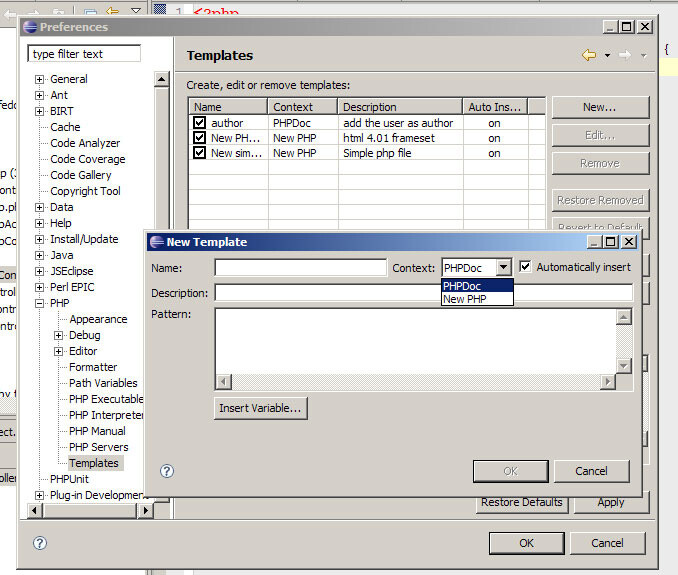
Task: Click Cancel in New Template dialog
Action: pyautogui.click(x=591, y=471)
